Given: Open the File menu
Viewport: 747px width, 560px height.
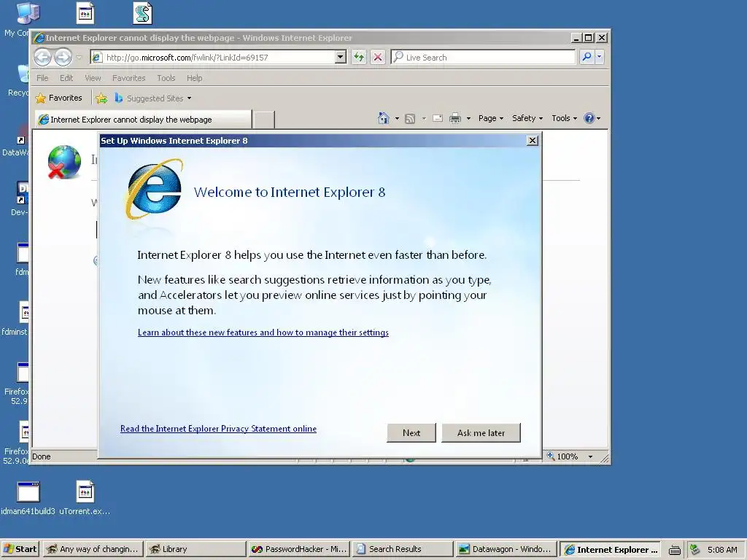Looking at the screenshot, I should pos(42,78).
